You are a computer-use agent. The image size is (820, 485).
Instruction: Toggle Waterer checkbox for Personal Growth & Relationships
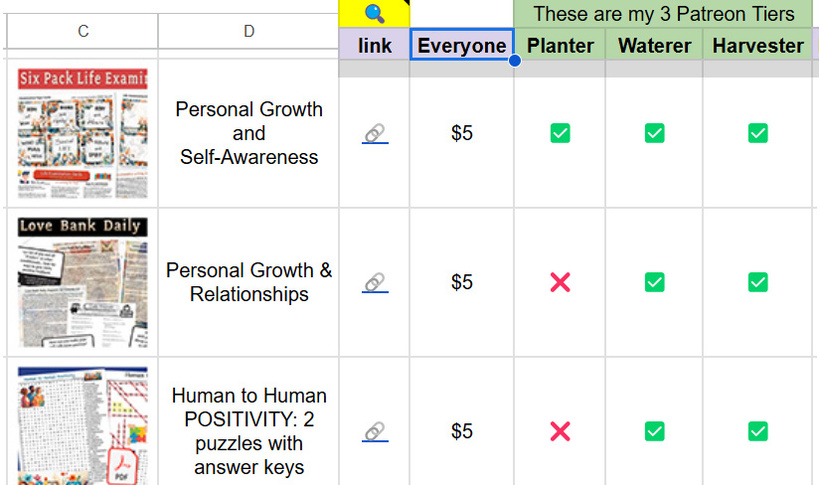pos(655,283)
